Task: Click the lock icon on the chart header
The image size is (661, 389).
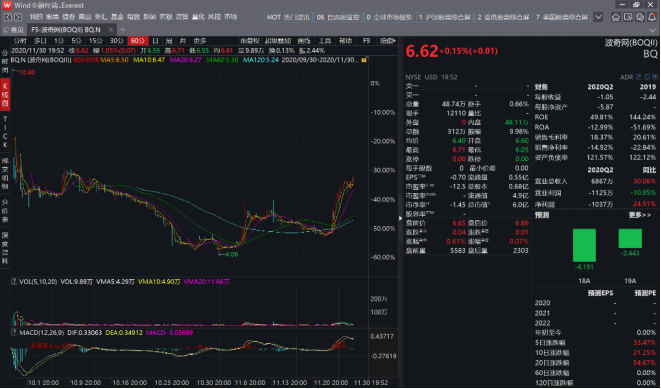Action: (364, 60)
